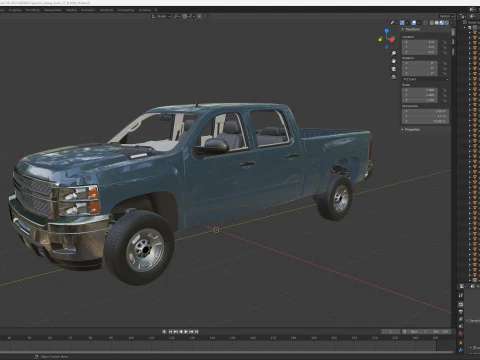480x360 pixels.
Task: Click the red X axis on navigation gizmo
Action: click(392, 40)
